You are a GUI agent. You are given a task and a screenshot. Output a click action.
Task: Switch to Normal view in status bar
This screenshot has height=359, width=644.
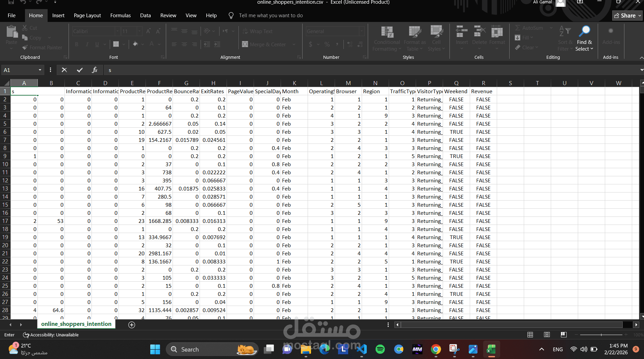coord(530,335)
